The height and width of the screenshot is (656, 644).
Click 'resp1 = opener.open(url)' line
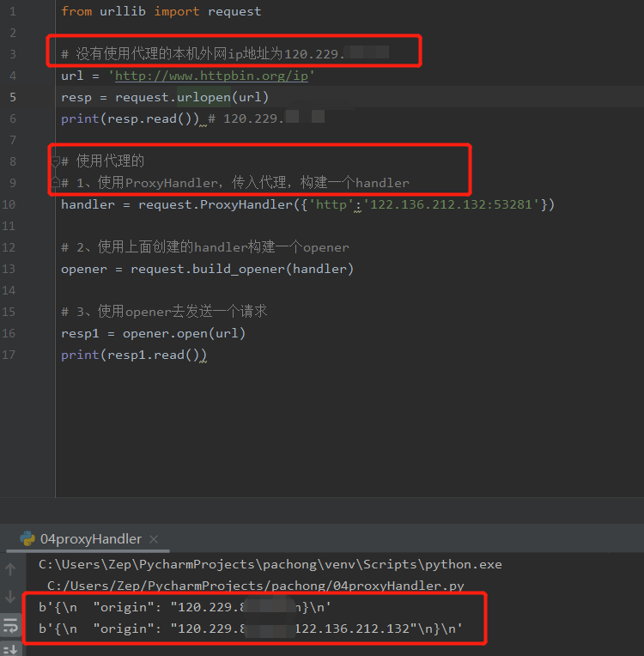[x=153, y=333]
